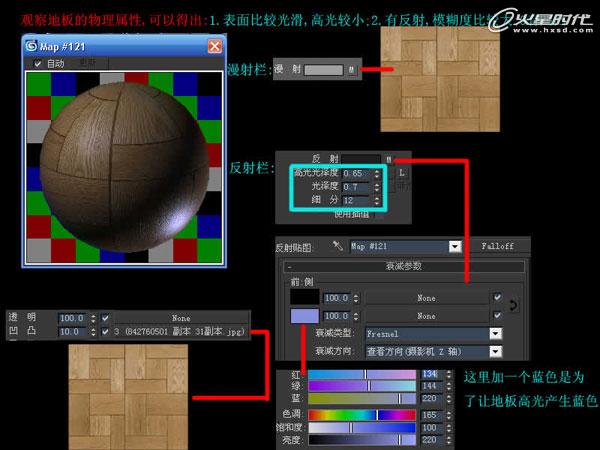600x450 pixels.
Task: Click the swap colors curved arrow icon
Action: pos(513,305)
